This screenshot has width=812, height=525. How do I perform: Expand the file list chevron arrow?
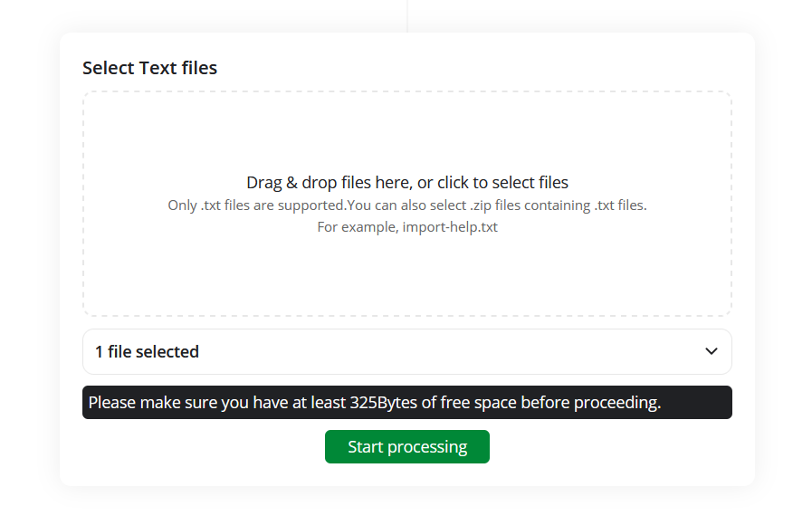(x=712, y=351)
